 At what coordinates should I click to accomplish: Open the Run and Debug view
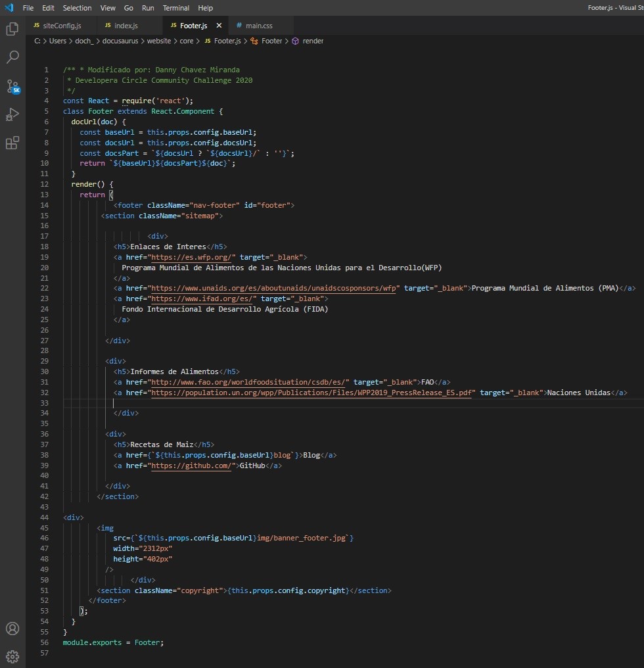point(12,114)
